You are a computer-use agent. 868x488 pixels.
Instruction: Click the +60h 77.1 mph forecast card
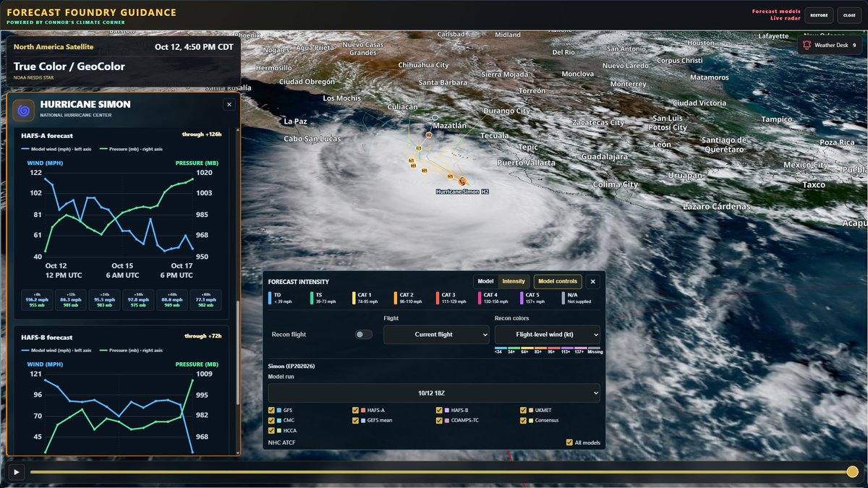(205, 300)
